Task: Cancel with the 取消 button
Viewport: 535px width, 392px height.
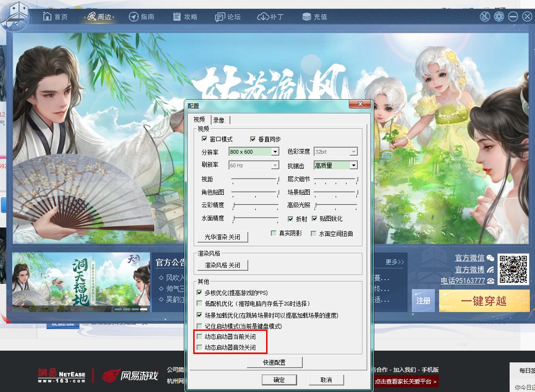Action: 326,380
